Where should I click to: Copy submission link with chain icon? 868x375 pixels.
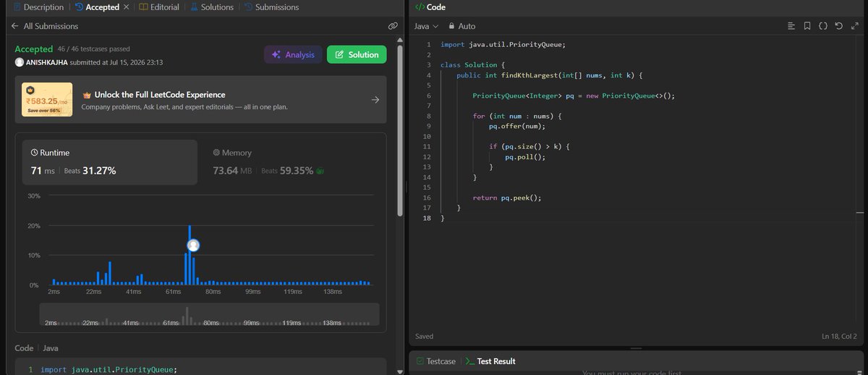tap(393, 26)
